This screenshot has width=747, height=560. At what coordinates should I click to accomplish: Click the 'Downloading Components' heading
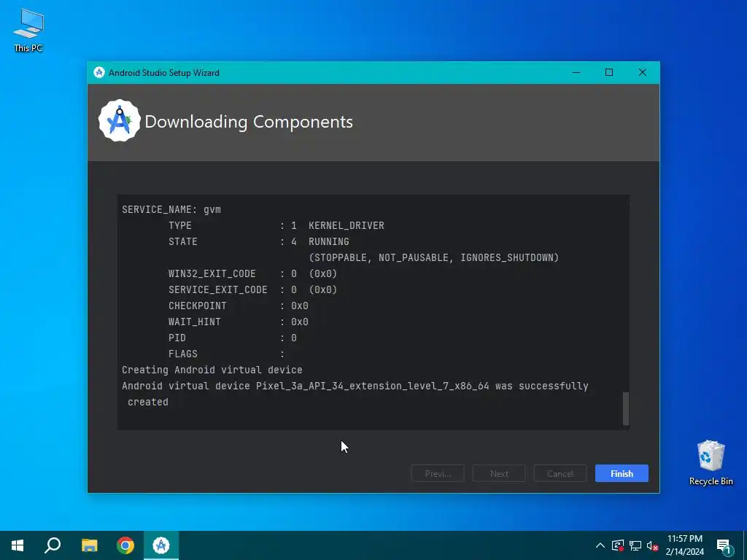[249, 122]
